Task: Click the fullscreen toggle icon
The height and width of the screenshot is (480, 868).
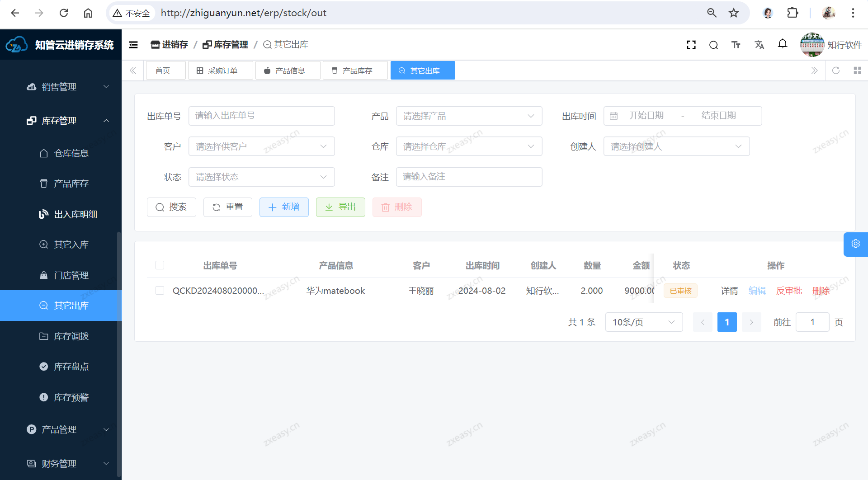Action: click(x=691, y=45)
